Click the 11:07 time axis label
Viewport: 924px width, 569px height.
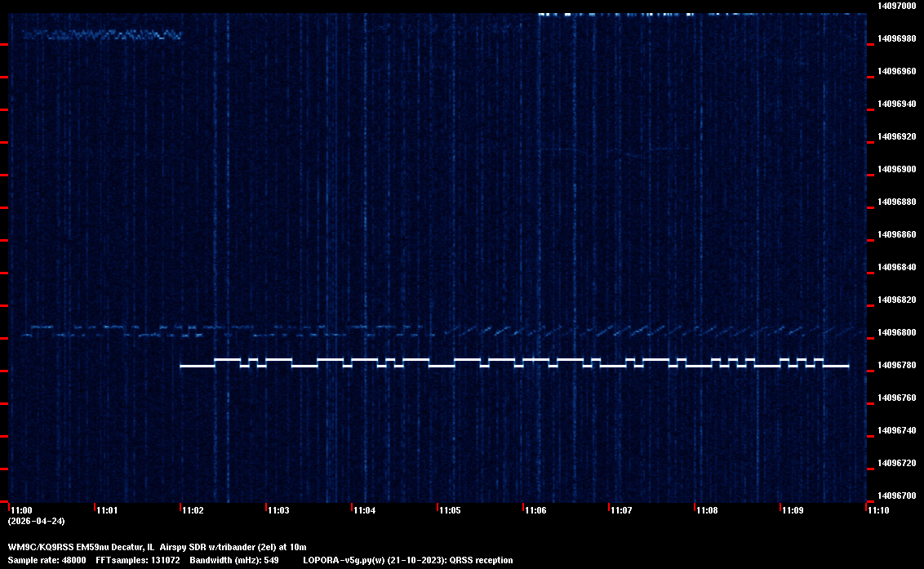pos(621,510)
